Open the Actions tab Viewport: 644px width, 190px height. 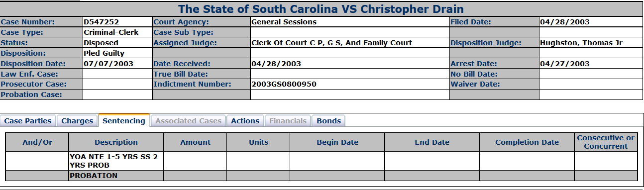click(x=245, y=121)
